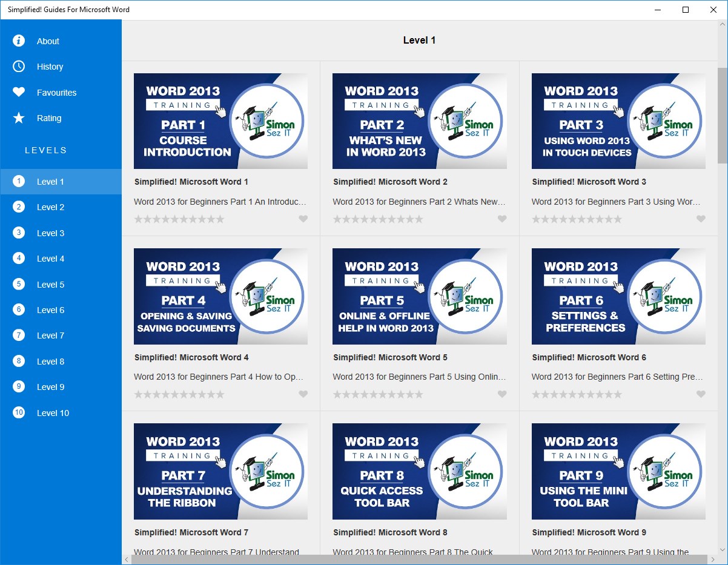The height and width of the screenshot is (565, 728).
Task: Click the History clock icon
Action: tap(19, 67)
